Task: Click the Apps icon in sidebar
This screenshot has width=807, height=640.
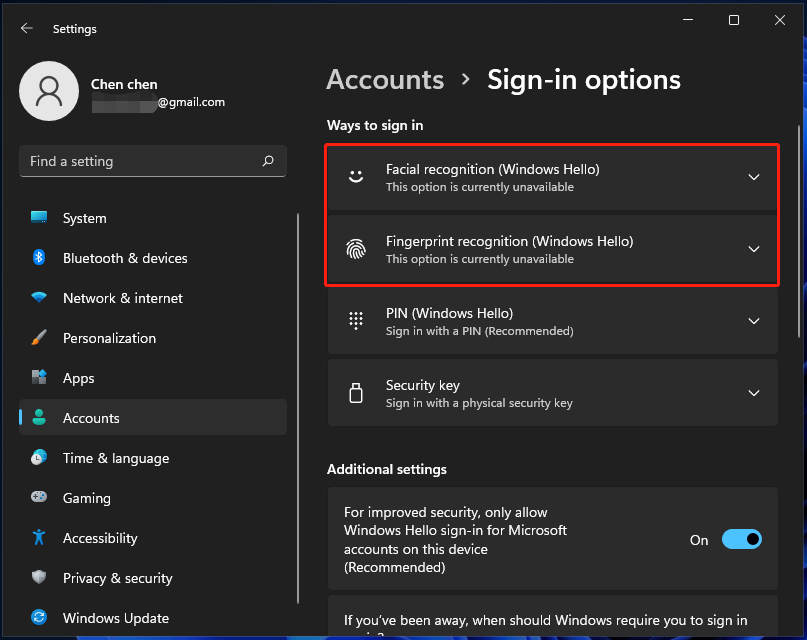Action: 39,378
